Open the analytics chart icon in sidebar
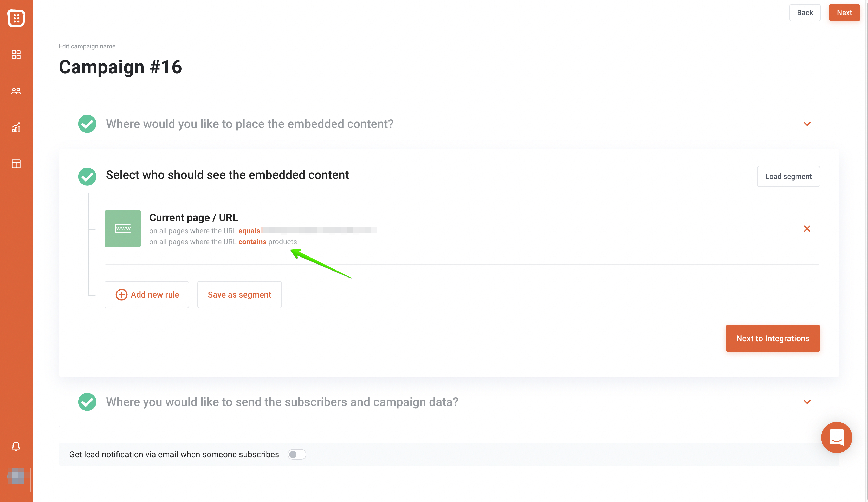Screen dimensions: 868x502 tap(16, 127)
